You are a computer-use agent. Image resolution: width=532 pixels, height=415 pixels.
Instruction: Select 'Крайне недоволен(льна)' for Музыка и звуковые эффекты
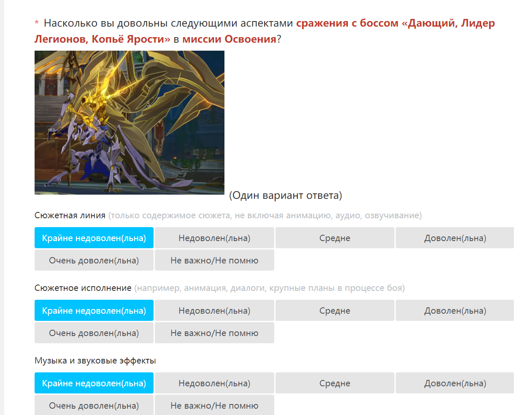[94, 383]
